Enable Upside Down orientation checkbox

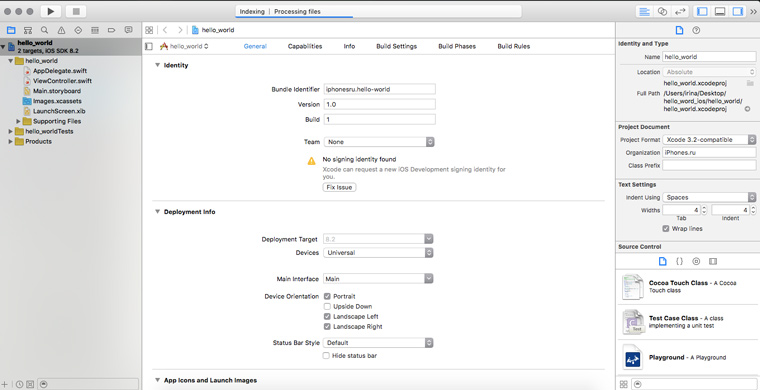[327, 306]
